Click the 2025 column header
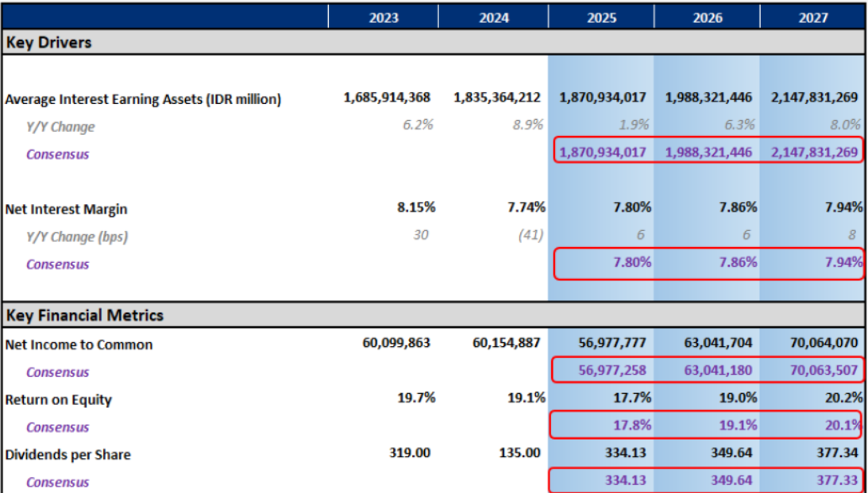The height and width of the screenshot is (493, 868). click(600, 17)
